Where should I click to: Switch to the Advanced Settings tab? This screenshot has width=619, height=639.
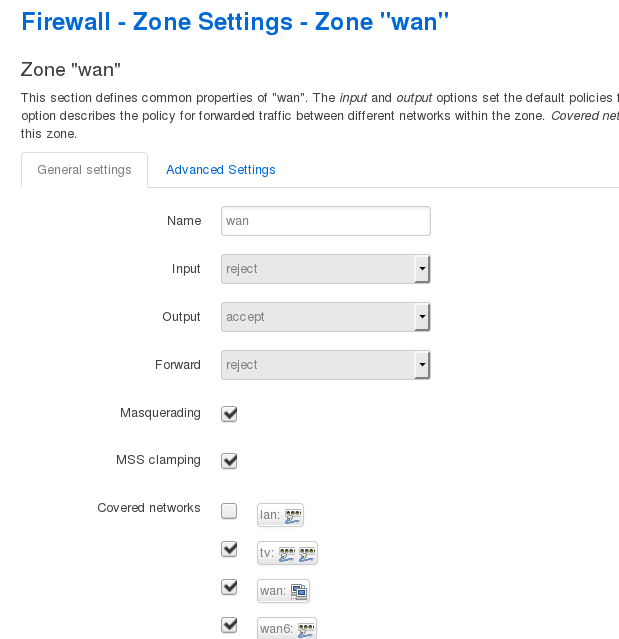221,170
